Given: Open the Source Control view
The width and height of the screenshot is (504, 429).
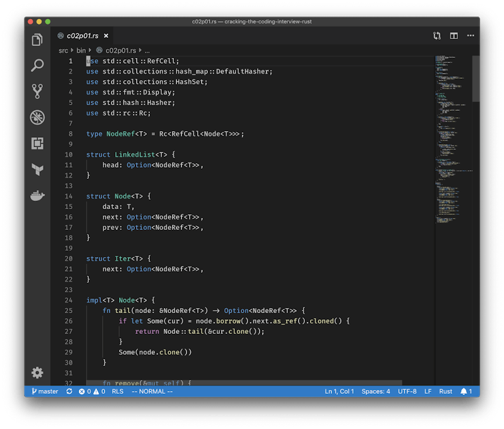Looking at the screenshot, I should pyautogui.click(x=37, y=91).
